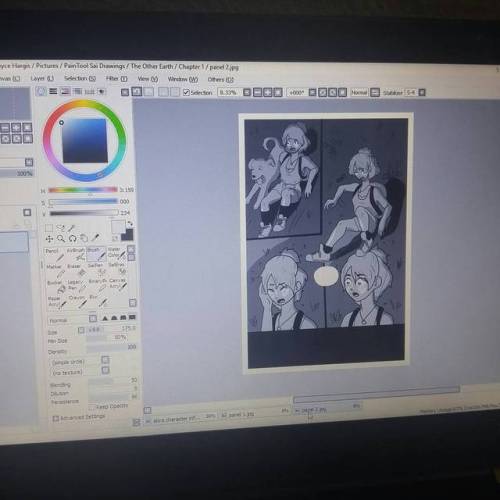500x500 pixels.
Task: Adjust the Saturation slider
Action: pos(84,201)
